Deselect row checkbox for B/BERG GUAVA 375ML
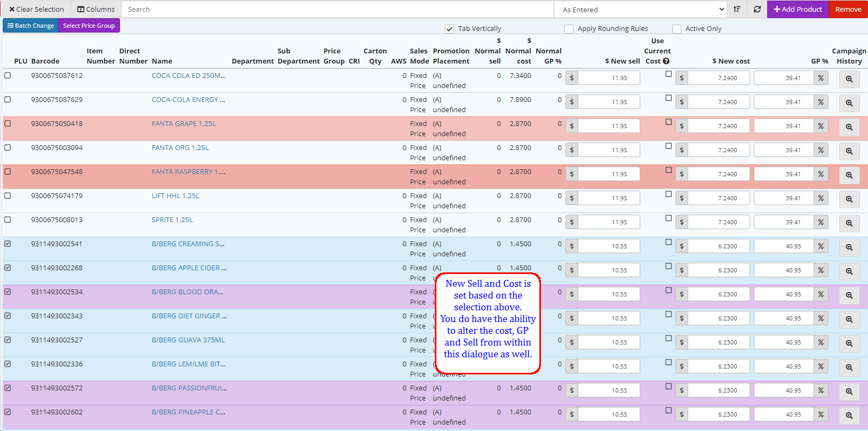This screenshot has height=431, width=868. 7,340
